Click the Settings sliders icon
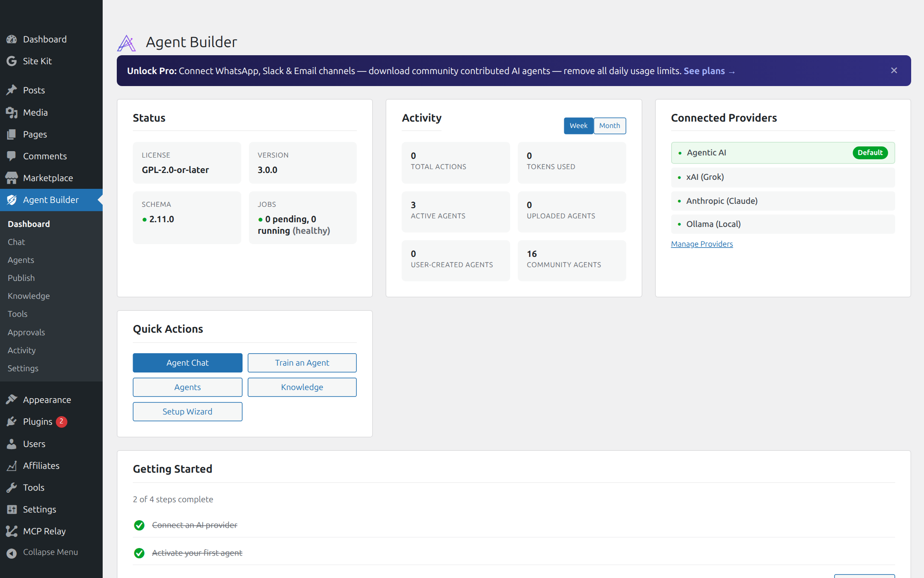The image size is (924, 578). 12,509
